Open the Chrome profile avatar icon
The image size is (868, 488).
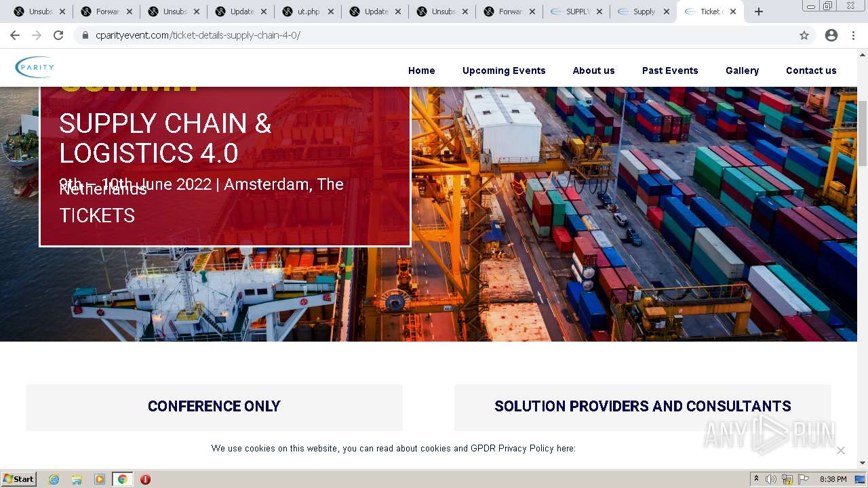point(831,35)
